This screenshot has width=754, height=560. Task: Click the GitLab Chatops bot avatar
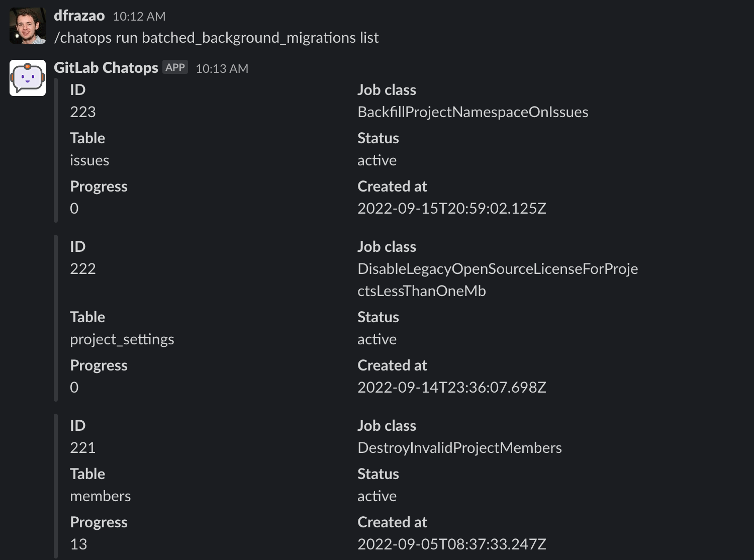(x=28, y=78)
